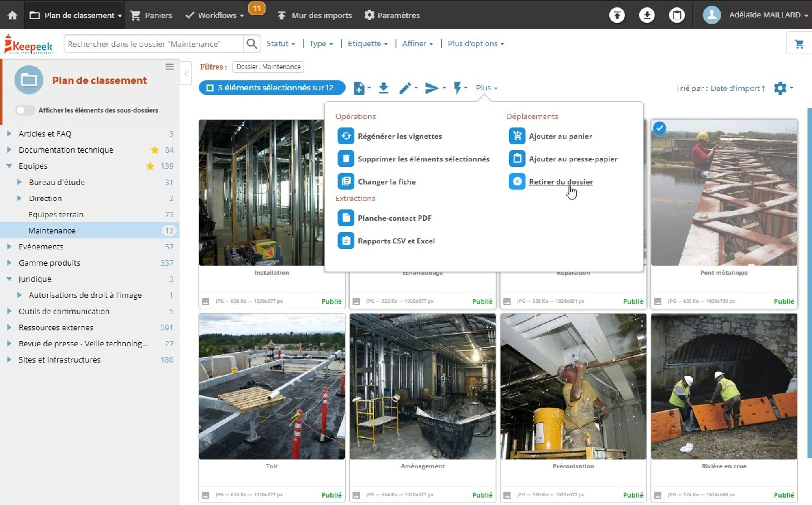Screen dimensions: 812x505
Task: Open the Rivière en crue thumbnail
Action: pyautogui.click(x=723, y=386)
